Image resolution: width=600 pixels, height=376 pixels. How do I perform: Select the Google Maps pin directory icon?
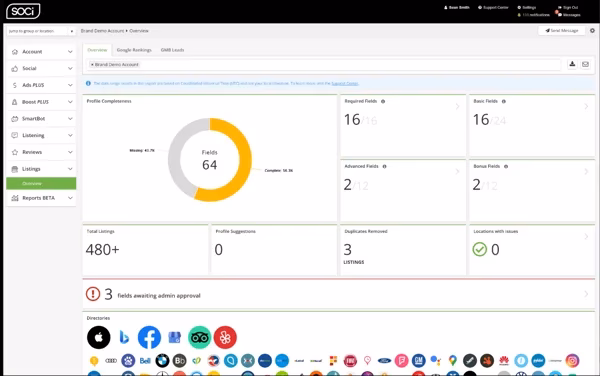click(x=453, y=360)
